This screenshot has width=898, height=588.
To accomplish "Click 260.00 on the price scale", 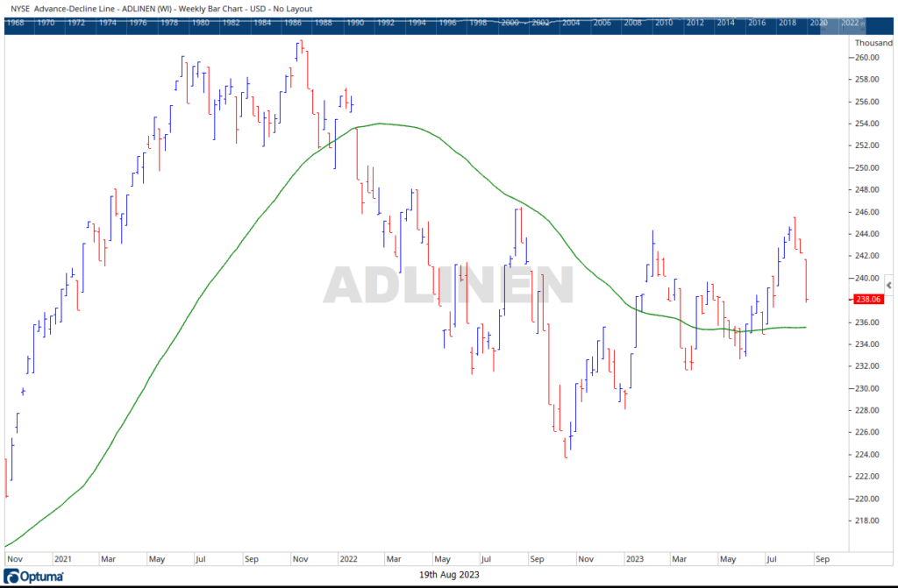I will tap(867, 58).
